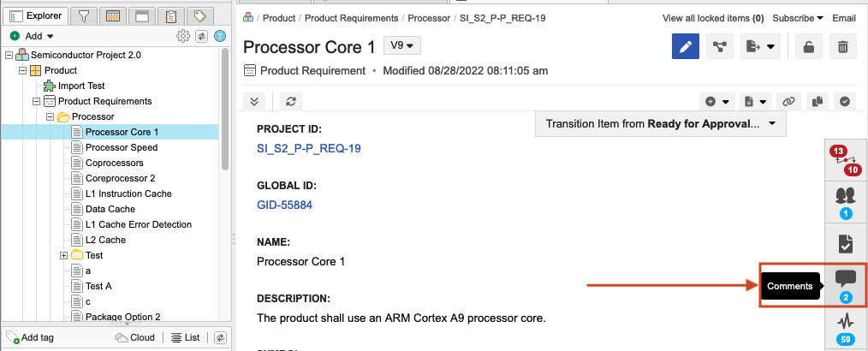Expand the Test folder in tree
Viewport: 868px width, 351px height.
click(x=63, y=255)
